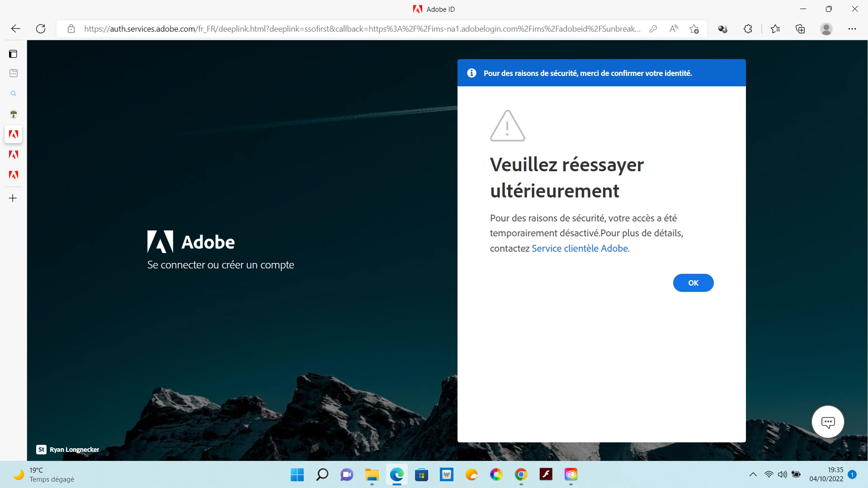Open the browser profile avatar
The width and height of the screenshot is (868, 488).
pyautogui.click(x=826, y=29)
